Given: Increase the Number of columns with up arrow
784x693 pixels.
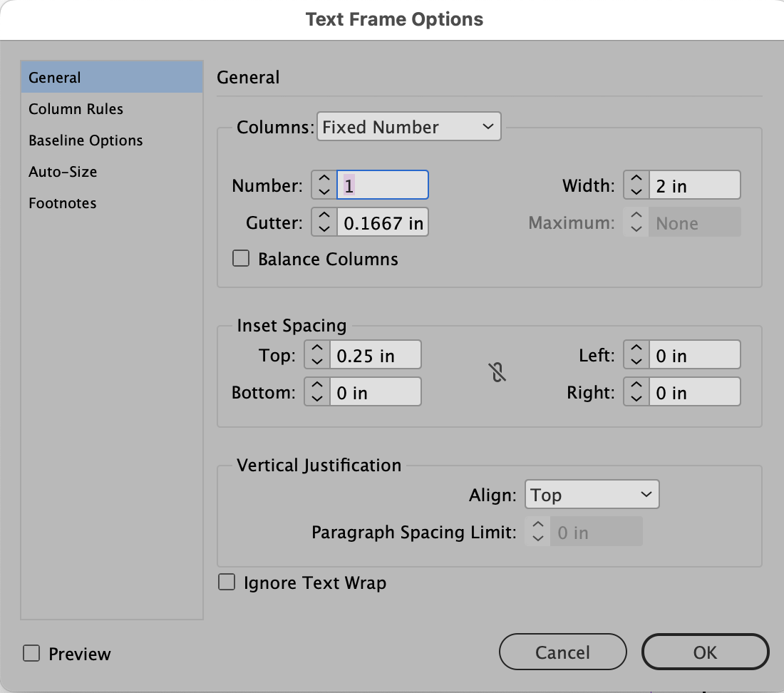Looking at the screenshot, I should click(x=324, y=179).
